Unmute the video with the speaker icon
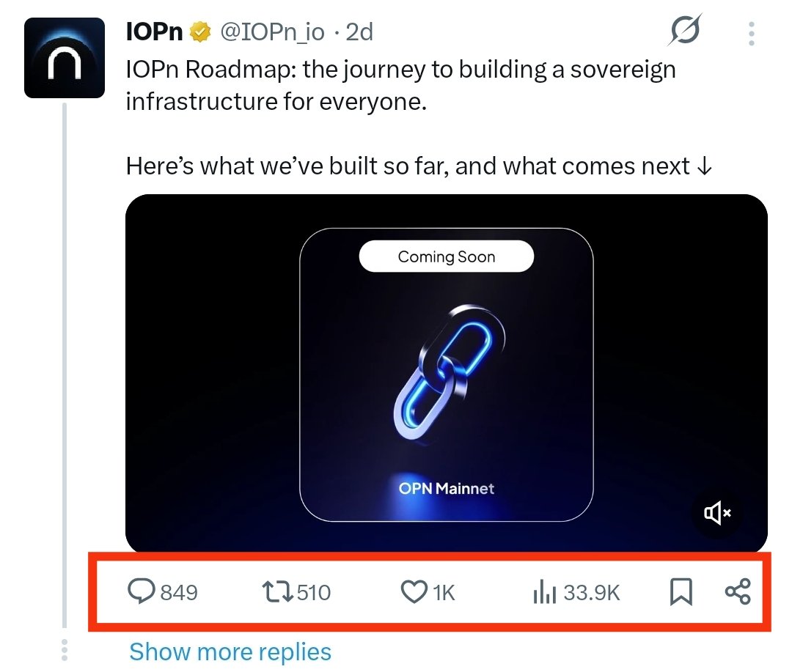This screenshot has width=792, height=672. pos(717,513)
